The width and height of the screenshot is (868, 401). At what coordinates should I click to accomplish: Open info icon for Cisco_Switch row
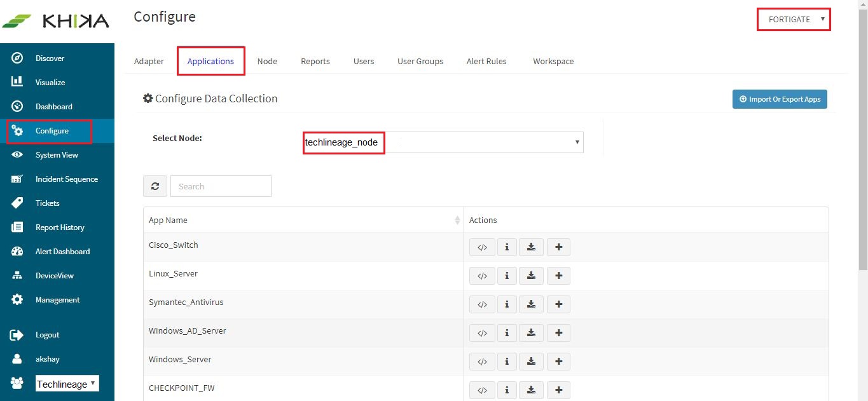click(507, 247)
